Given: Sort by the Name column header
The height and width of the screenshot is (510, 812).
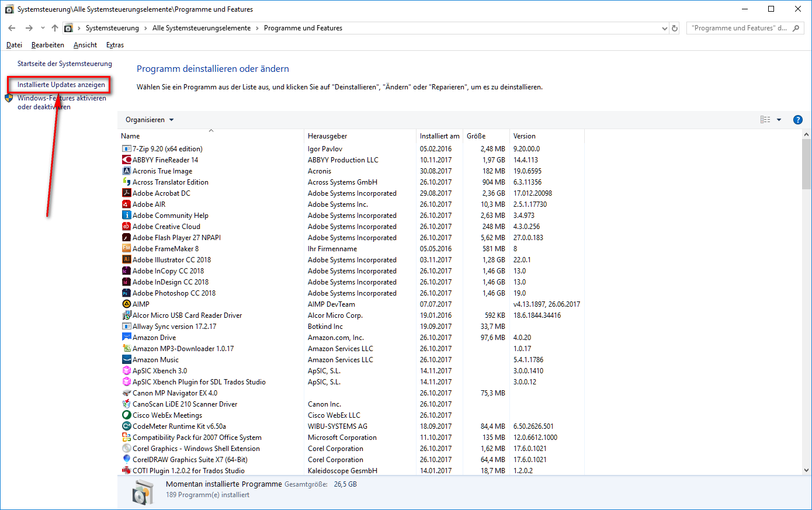Looking at the screenshot, I should click(x=211, y=136).
